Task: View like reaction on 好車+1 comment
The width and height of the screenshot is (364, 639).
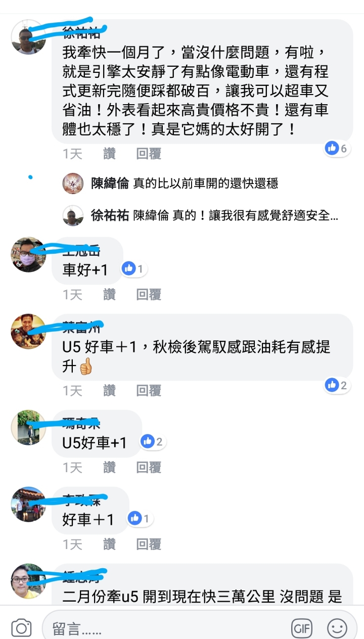Action: (x=141, y=518)
